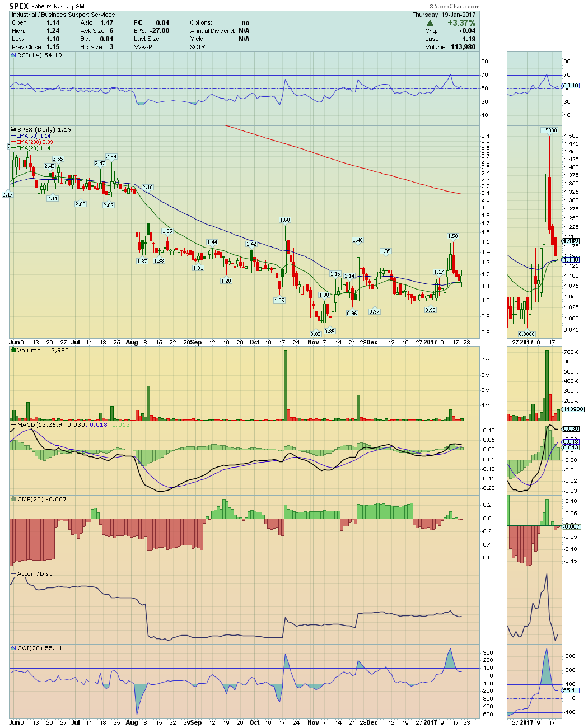
Task: Click the 1.46 price label
Action: tap(357, 240)
